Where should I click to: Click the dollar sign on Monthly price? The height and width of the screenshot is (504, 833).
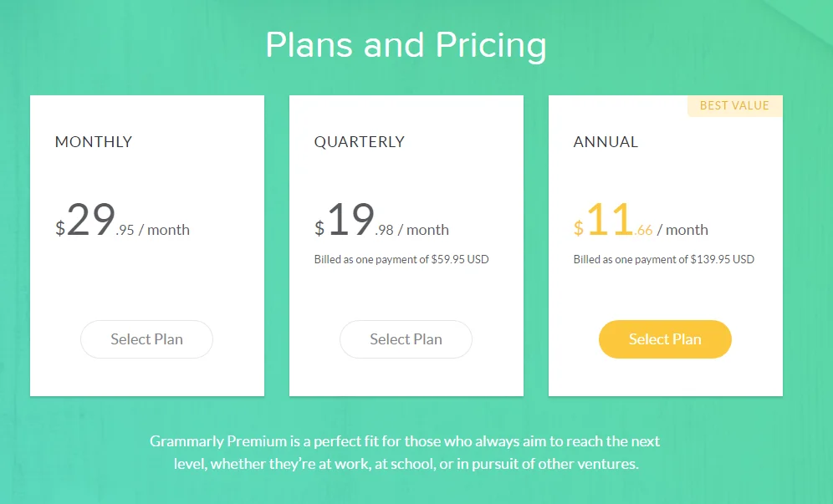click(x=60, y=228)
